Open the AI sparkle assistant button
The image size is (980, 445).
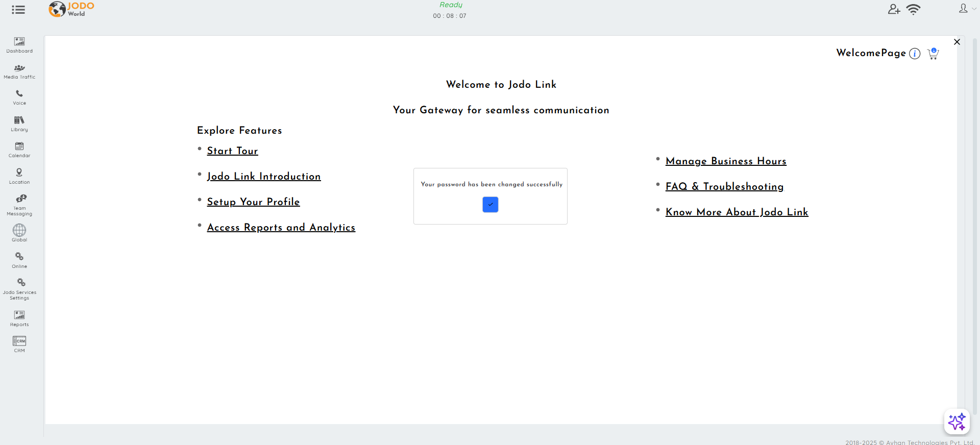coord(957,422)
